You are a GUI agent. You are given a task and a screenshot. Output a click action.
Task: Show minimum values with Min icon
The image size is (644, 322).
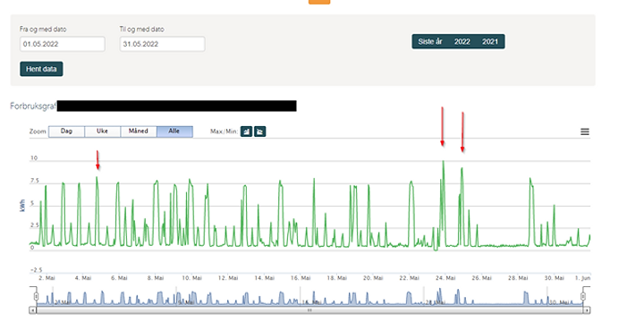260,131
